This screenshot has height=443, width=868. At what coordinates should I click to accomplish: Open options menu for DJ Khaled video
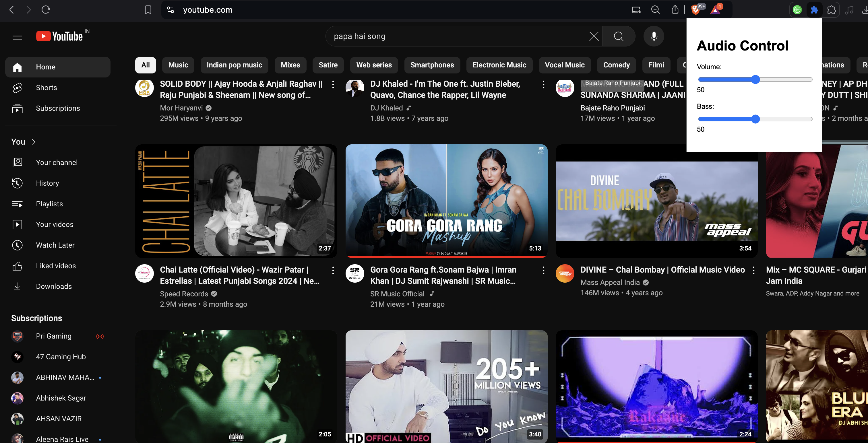pos(543,85)
